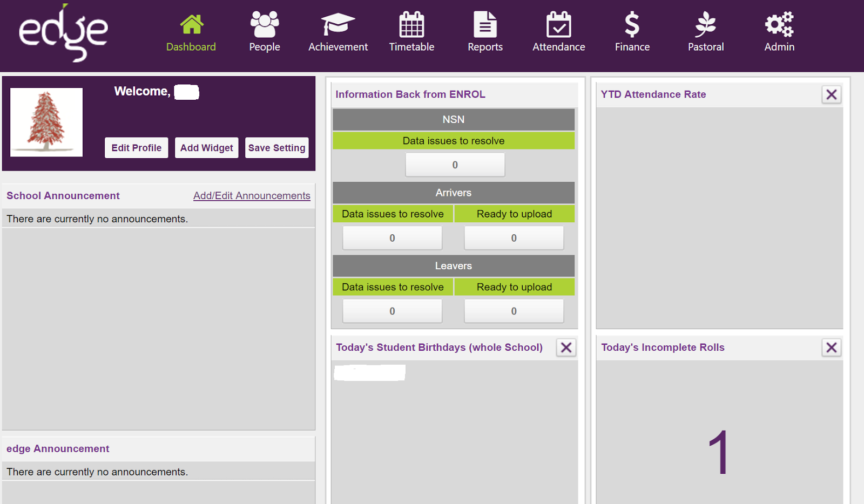Click the profile tree picture
The height and width of the screenshot is (504, 864).
click(x=46, y=122)
